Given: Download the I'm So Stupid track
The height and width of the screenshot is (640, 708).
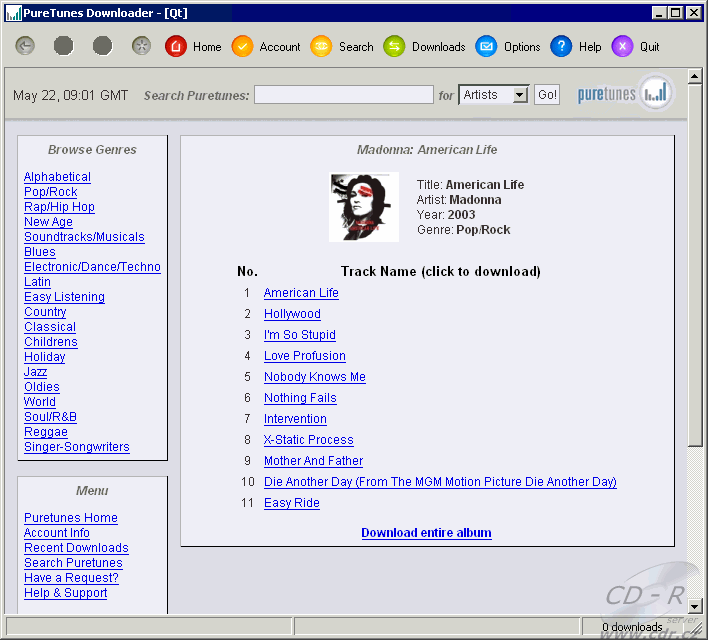Looking at the screenshot, I should (300, 335).
